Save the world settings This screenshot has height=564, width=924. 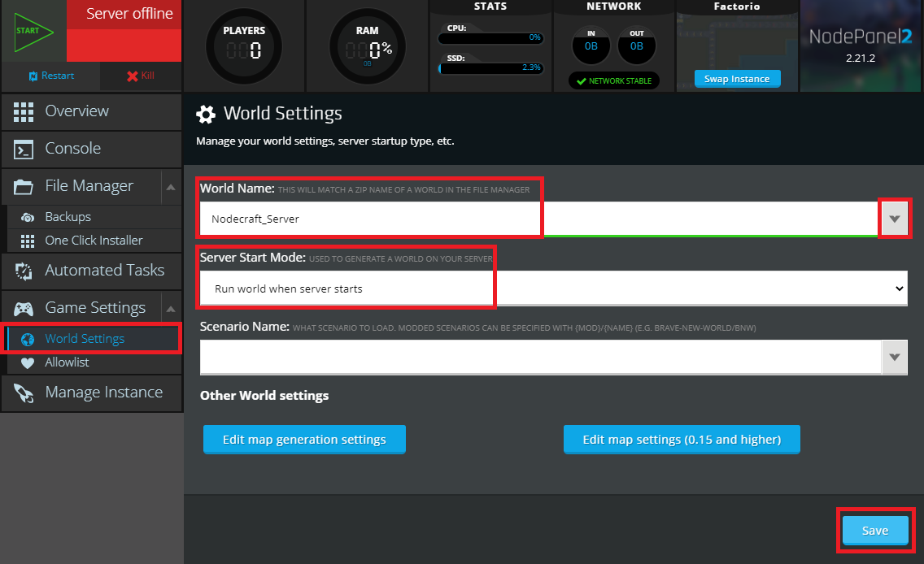(x=875, y=531)
